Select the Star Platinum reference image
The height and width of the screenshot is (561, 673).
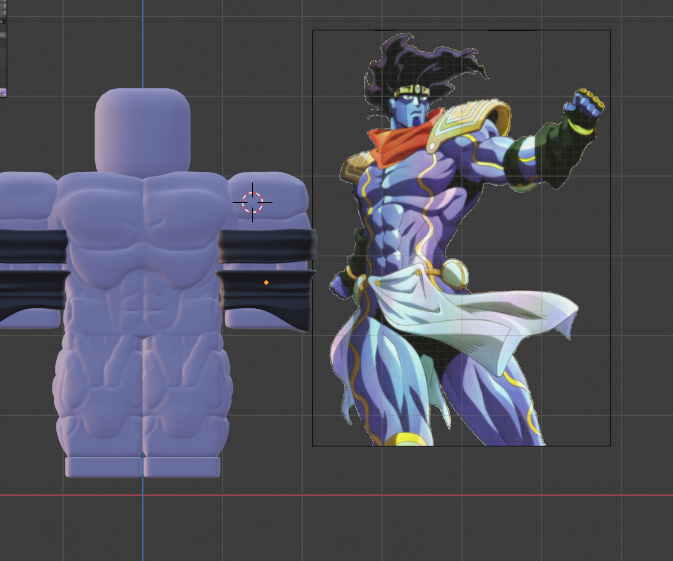(461, 238)
